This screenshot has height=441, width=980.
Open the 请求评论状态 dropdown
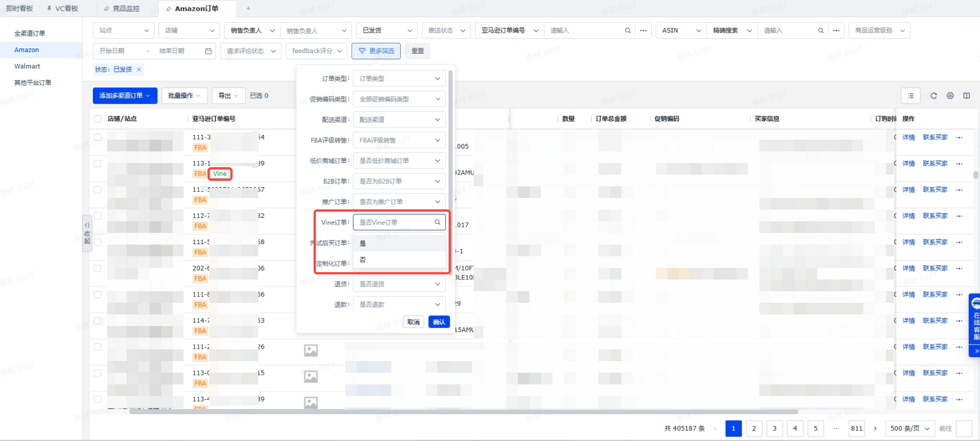tap(251, 51)
